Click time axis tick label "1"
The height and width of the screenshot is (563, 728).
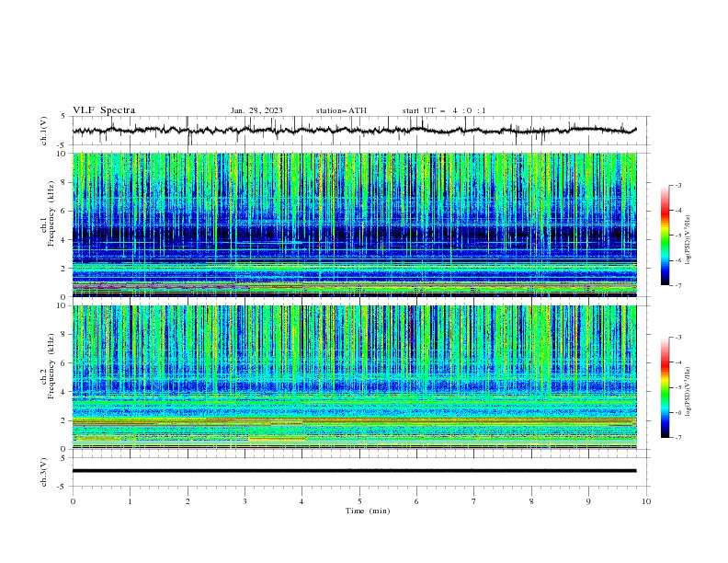click(x=130, y=501)
